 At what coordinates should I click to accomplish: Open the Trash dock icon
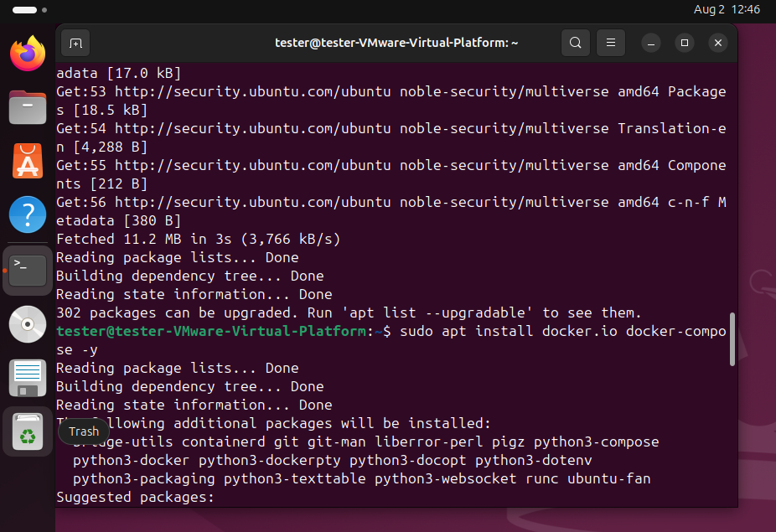point(28,432)
